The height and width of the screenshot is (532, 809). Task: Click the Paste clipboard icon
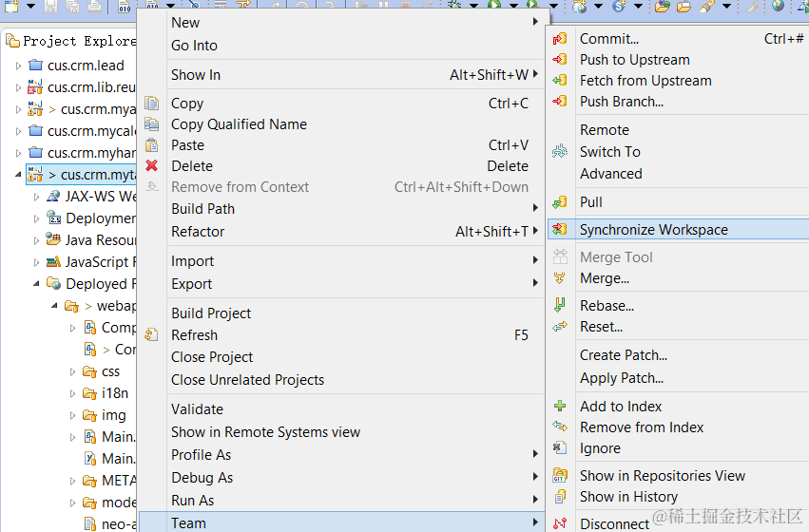[x=152, y=145]
